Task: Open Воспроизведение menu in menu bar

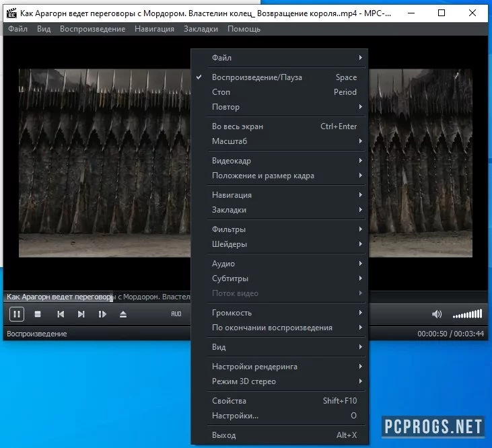Action: point(93,29)
